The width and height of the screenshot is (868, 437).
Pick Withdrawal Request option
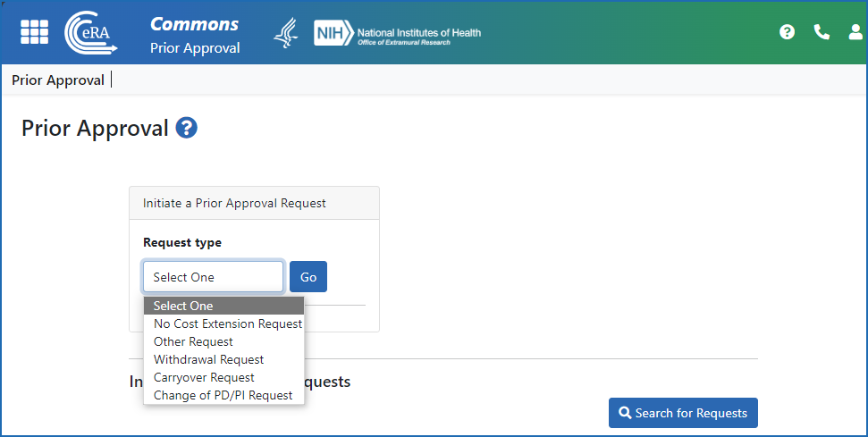pos(208,359)
